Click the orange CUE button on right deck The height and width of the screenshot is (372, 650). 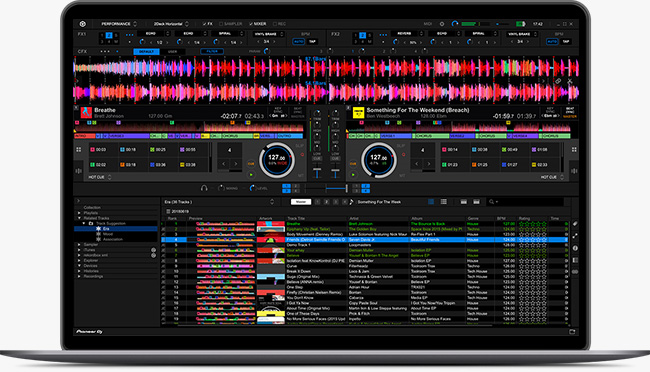pyautogui.click(x=353, y=164)
